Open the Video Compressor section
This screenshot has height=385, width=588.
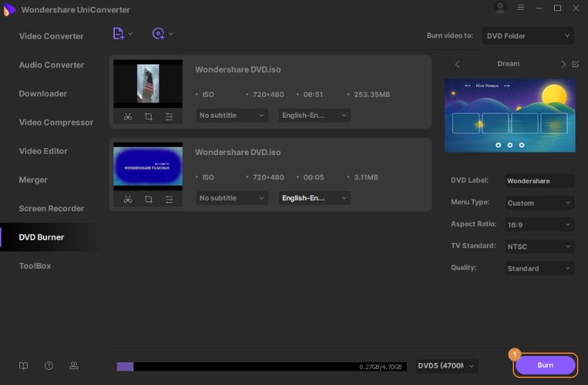[56, 123]
